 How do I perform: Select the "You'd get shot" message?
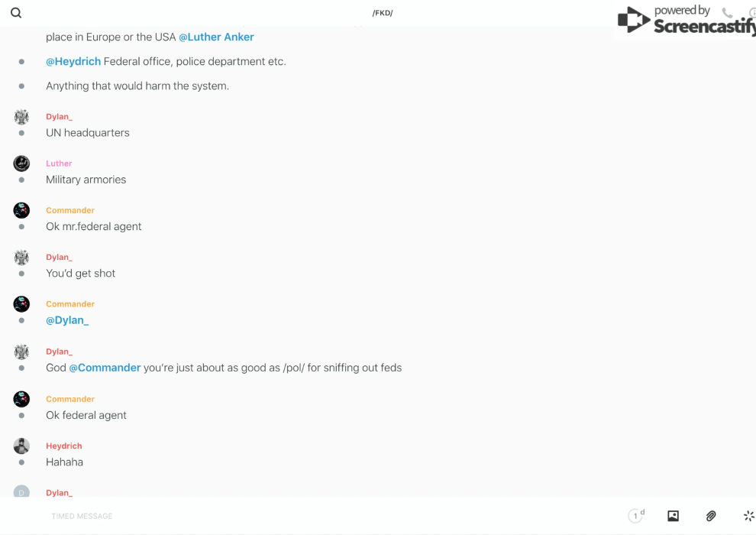[x=81, y=273]
